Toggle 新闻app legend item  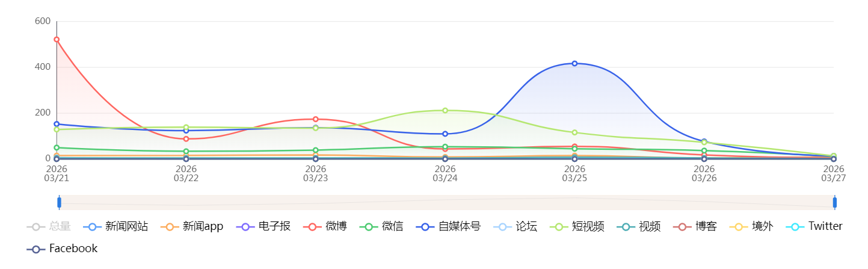click(x=192, y=227)
